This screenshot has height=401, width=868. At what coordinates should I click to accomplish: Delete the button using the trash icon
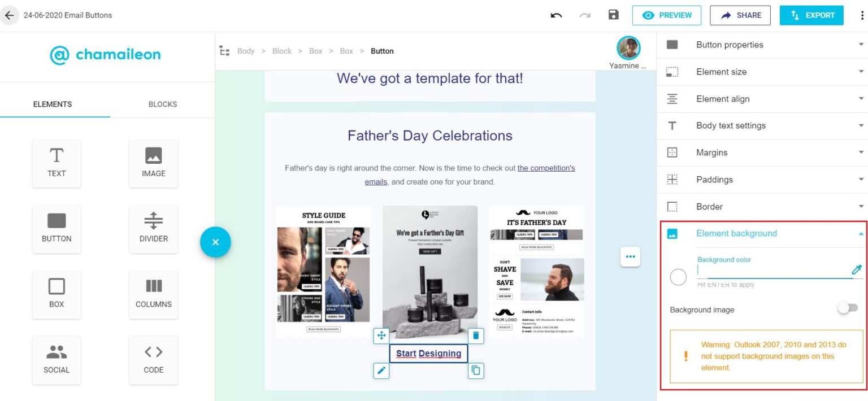pyautogui.click(x=475, y=335)
